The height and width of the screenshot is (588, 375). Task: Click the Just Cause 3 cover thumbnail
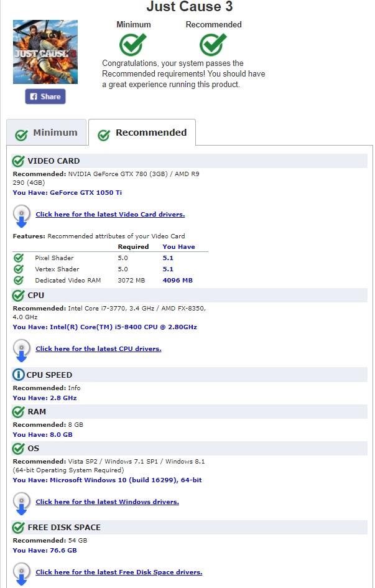[45, 52]
